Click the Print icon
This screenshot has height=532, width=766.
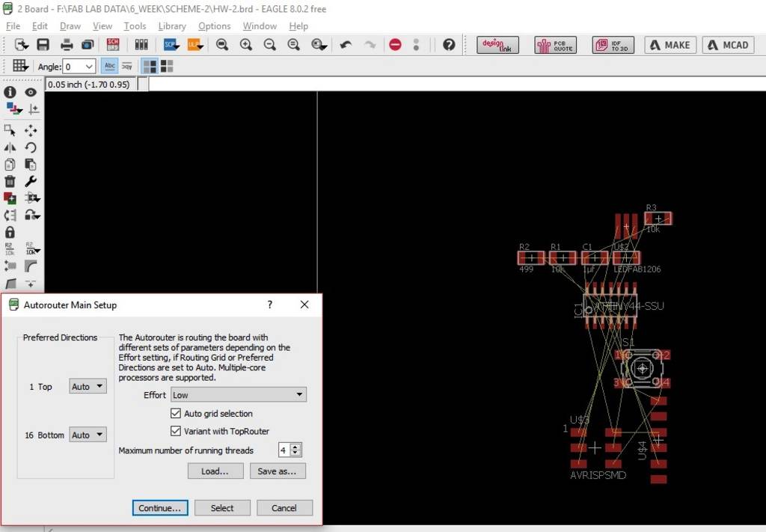[x=67, y=45]
